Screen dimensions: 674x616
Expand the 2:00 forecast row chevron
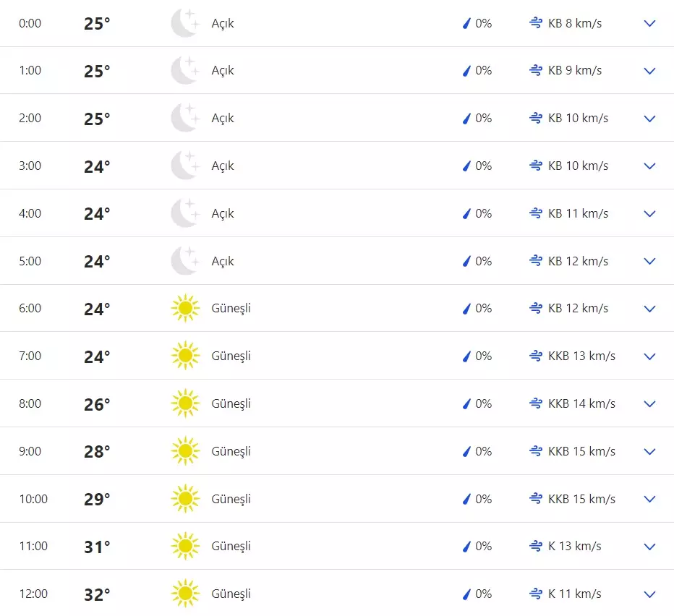coord(649,119)
